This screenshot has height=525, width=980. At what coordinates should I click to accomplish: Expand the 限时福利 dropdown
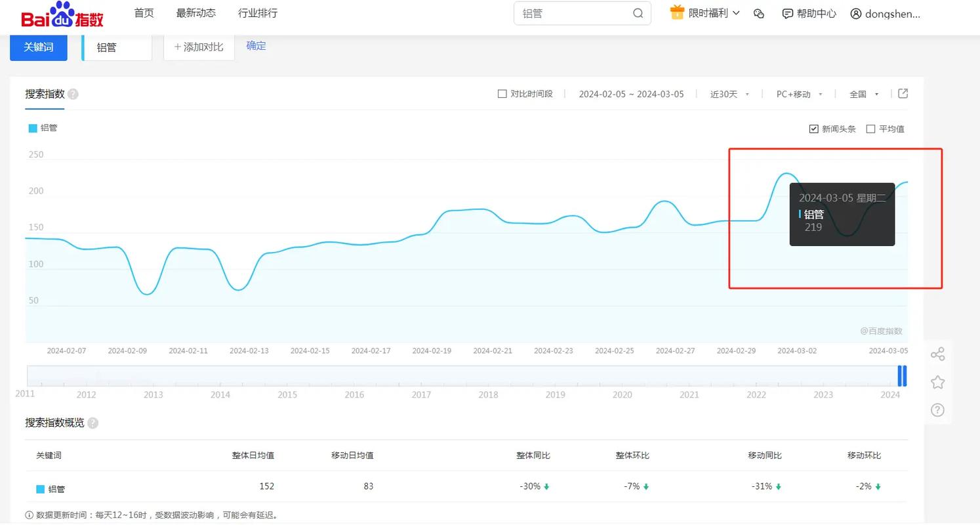click(714, 13)
